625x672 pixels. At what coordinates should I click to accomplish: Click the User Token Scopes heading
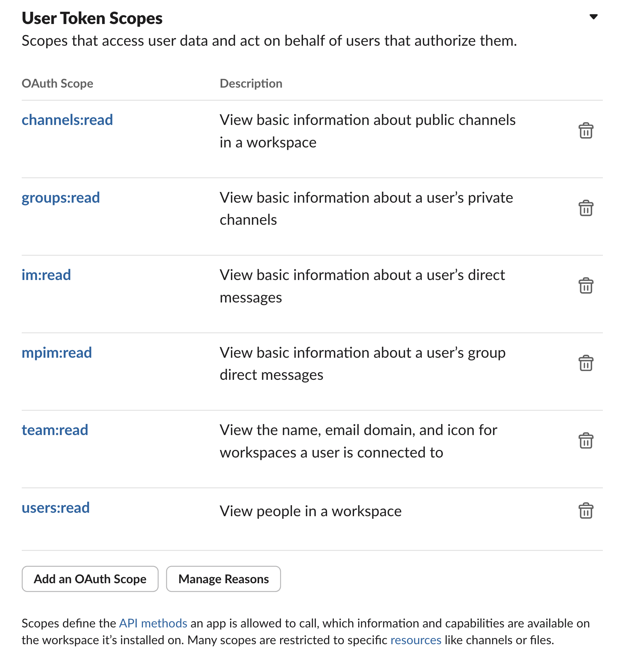[92, 18]
